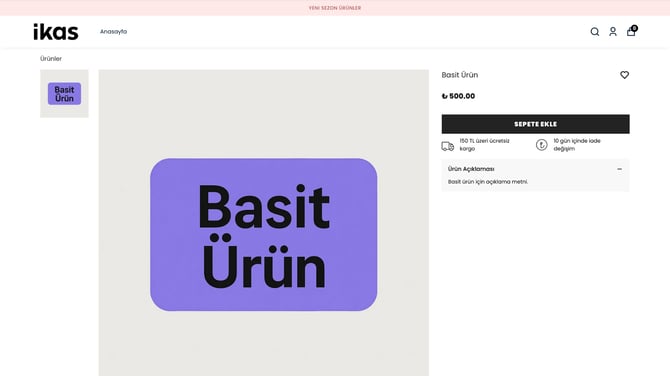Screen dimensions: 670x376
Task: Click the Basit Ürün product title
Action: click(460, 75)
